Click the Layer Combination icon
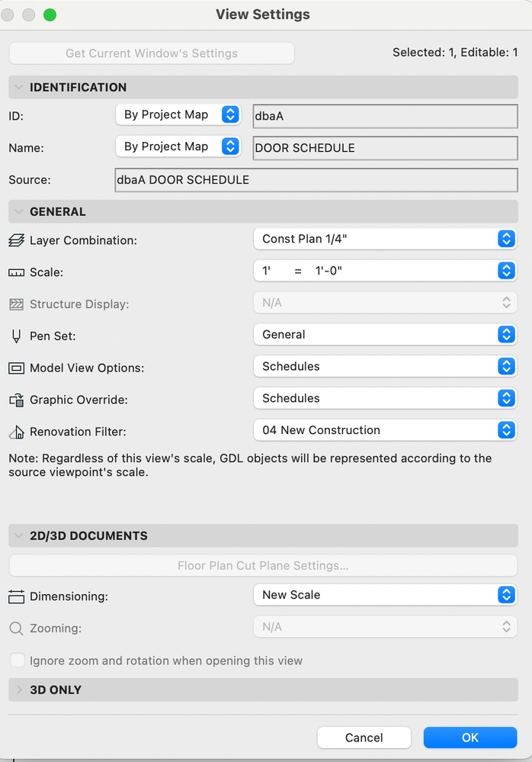532x762 pixels. [17, 240]
